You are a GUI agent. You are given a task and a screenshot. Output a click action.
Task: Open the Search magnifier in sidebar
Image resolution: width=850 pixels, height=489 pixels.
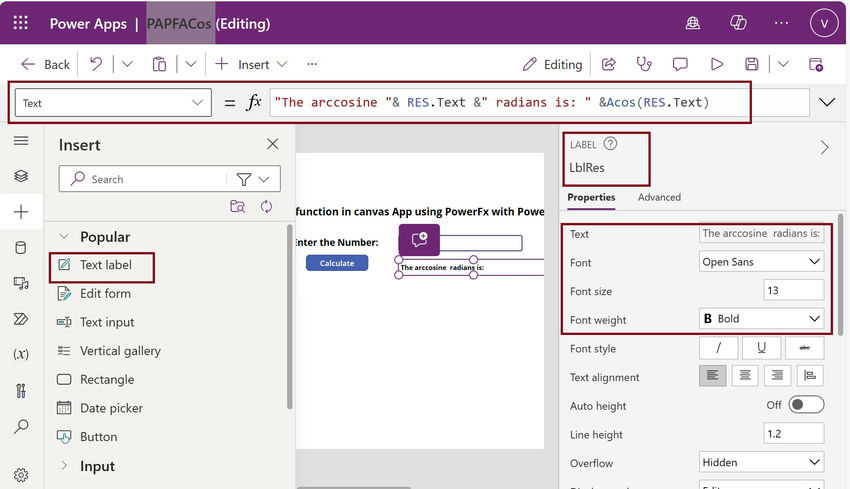21,427
